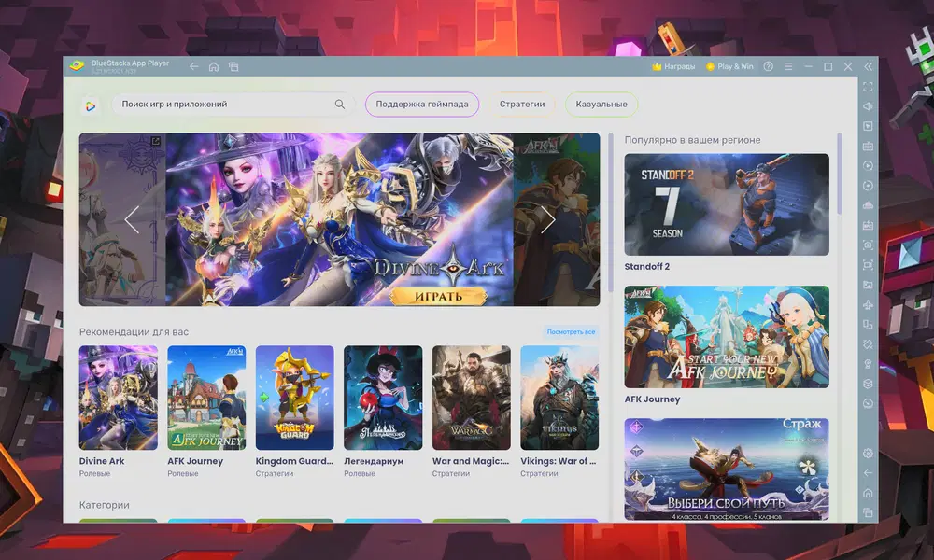
Task: Click the Standoff 2 title text
Action: pos(647,267)
